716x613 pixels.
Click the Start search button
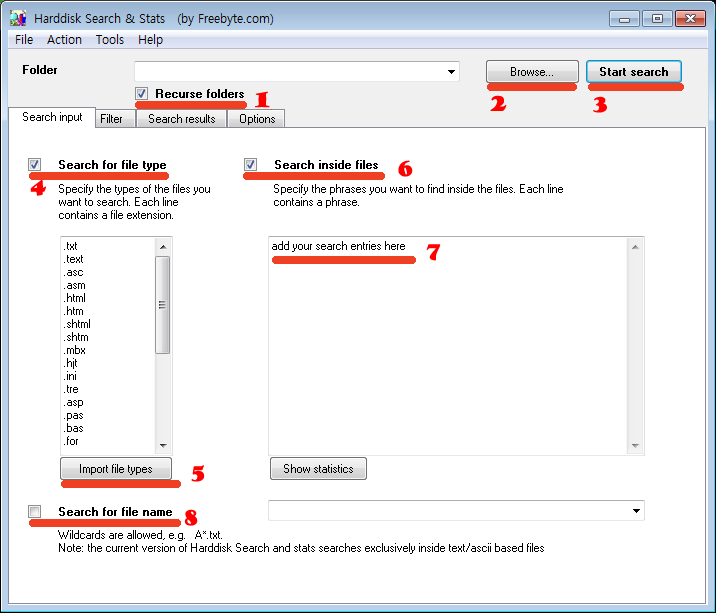(x=634, y=72)
